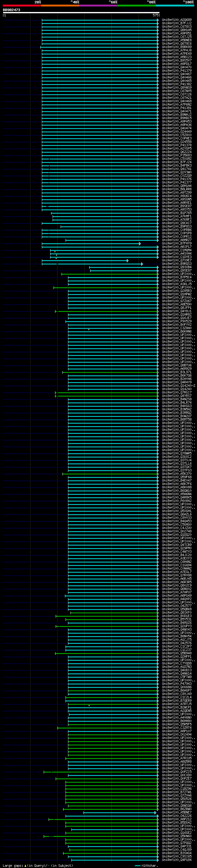Click the UniRef100_Q4U474 label

[x=177, y=128]
